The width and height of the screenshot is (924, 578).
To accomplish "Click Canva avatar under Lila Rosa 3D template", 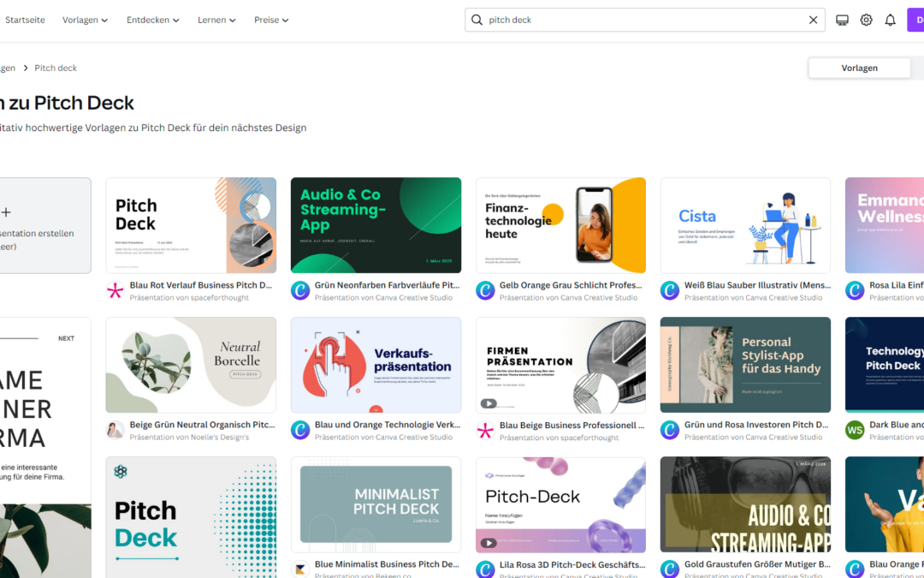I will tap(485, 569).
